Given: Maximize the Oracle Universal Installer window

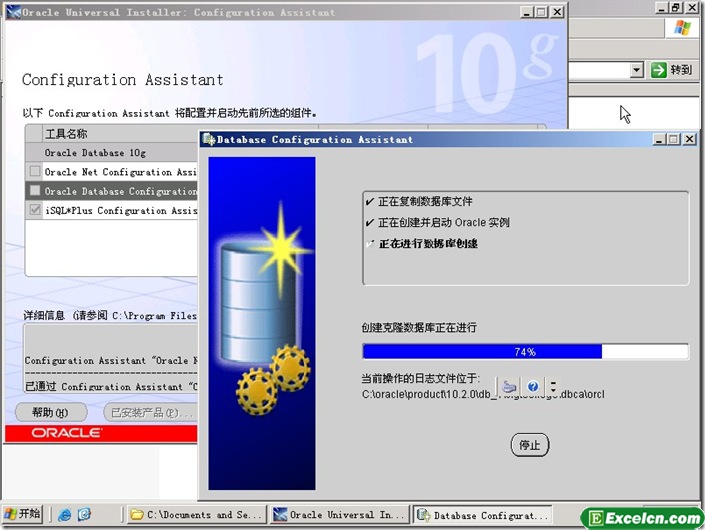Looking at the screenshot, I should (x=542, y=12).
